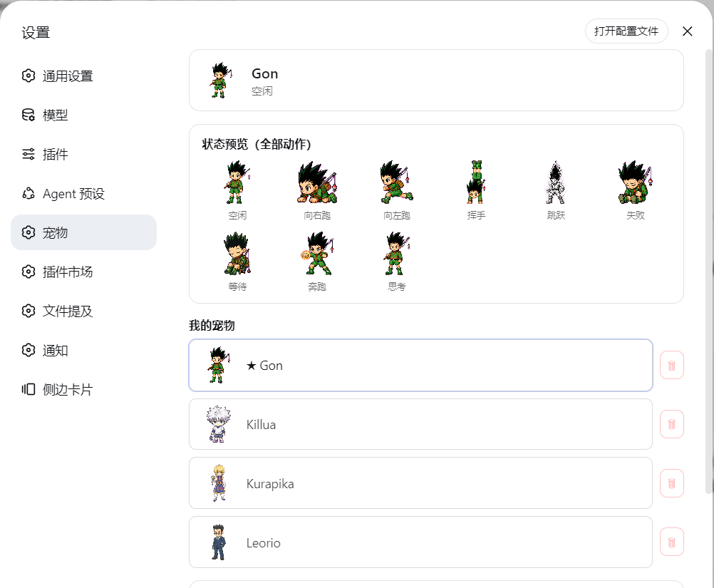Go to 通知 notifications settings
This screenshot has width=714, height=588.
click(83, 350)
